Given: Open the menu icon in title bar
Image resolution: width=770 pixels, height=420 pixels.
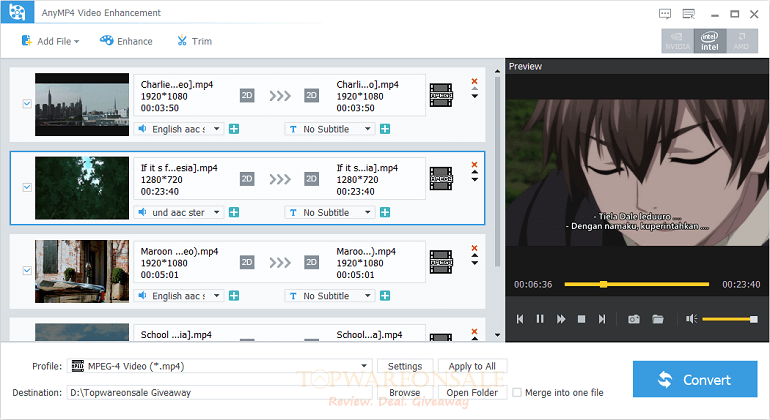Looking at the screenshot, I should click(689, 14).
